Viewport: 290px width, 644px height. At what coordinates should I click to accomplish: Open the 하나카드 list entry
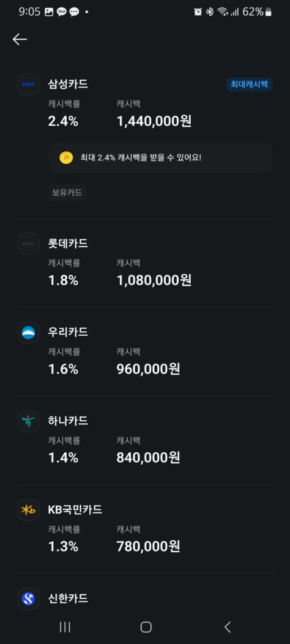(x=145, y=441)
